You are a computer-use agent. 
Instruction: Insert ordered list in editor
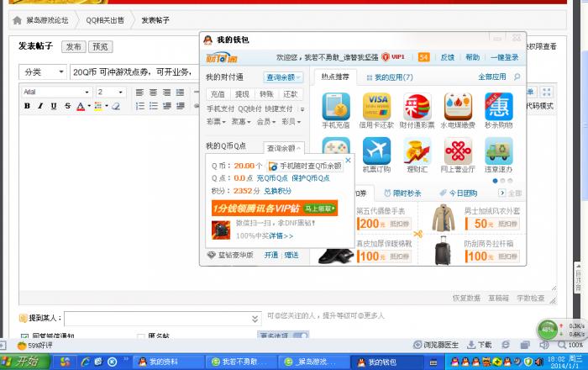[x=140, y=106]
